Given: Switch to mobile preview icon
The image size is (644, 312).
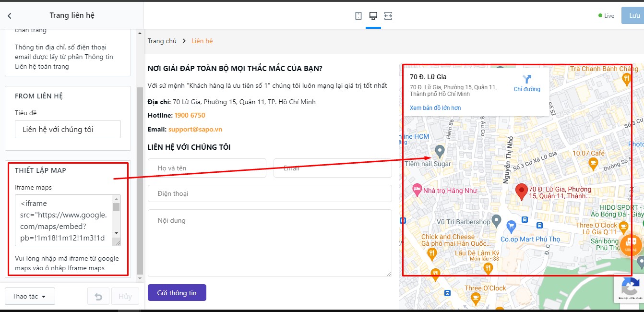Looking at the screenshot, I should pyautogui.click(x=358, y=16).
